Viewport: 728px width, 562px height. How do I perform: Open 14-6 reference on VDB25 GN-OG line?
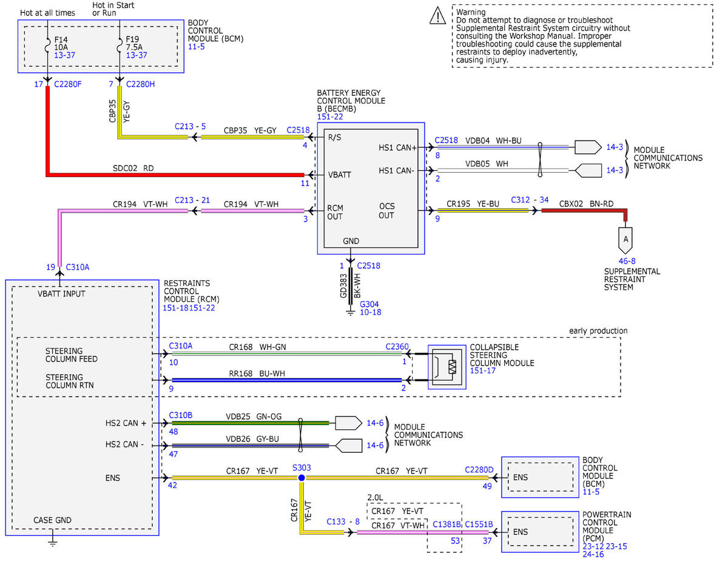coord(375,423)
